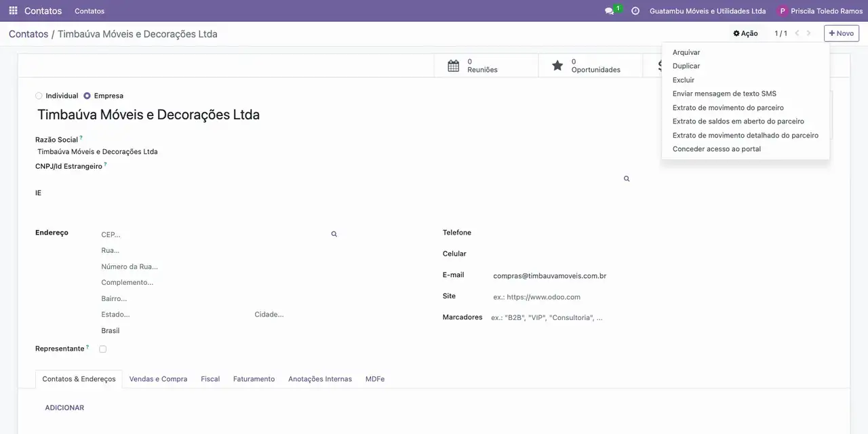This screenshot has height=434, width=868.
Task: Click the ADICIONAR button
Action: (64, 408)
